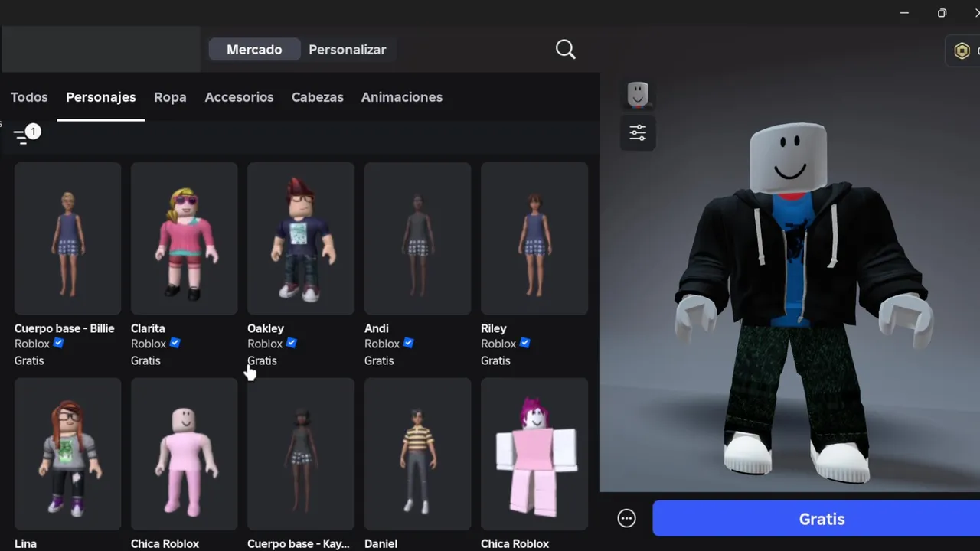This screenshot has width=980, height=551.
Task: Switch to Personalizar view
Action: [x=348, y=50]
